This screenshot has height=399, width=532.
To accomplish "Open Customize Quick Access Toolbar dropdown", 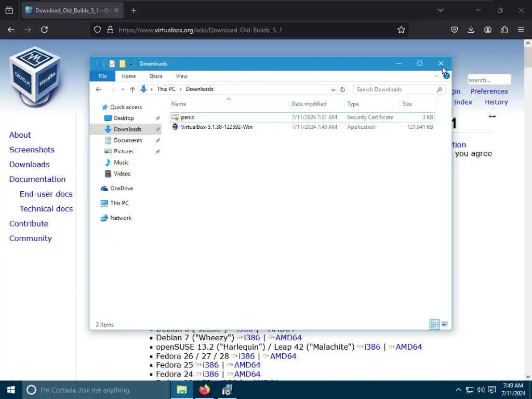I will coord(130,64).
